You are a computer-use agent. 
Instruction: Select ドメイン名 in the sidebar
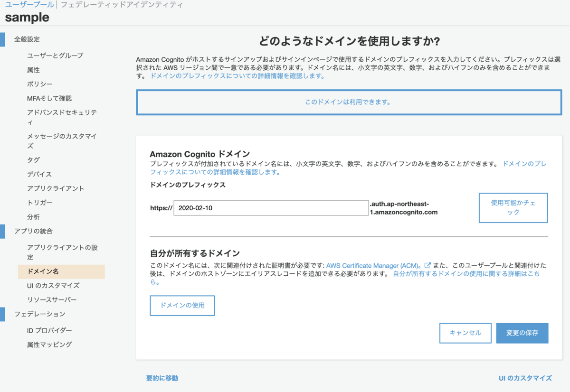tap(61, 271)
